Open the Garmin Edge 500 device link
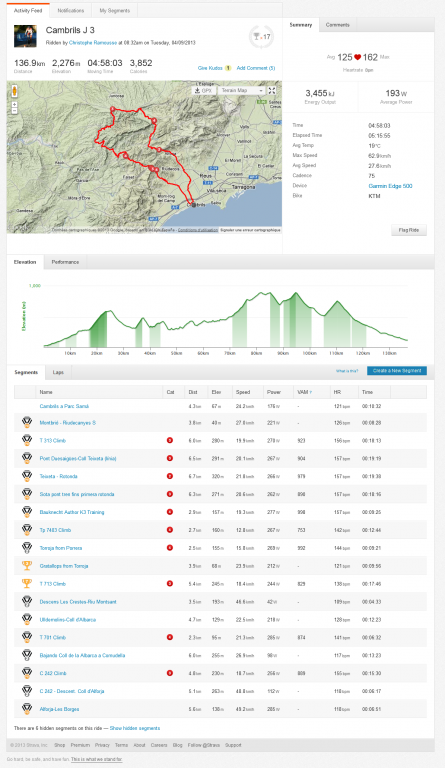445x768 pixels. click(390, 186)
